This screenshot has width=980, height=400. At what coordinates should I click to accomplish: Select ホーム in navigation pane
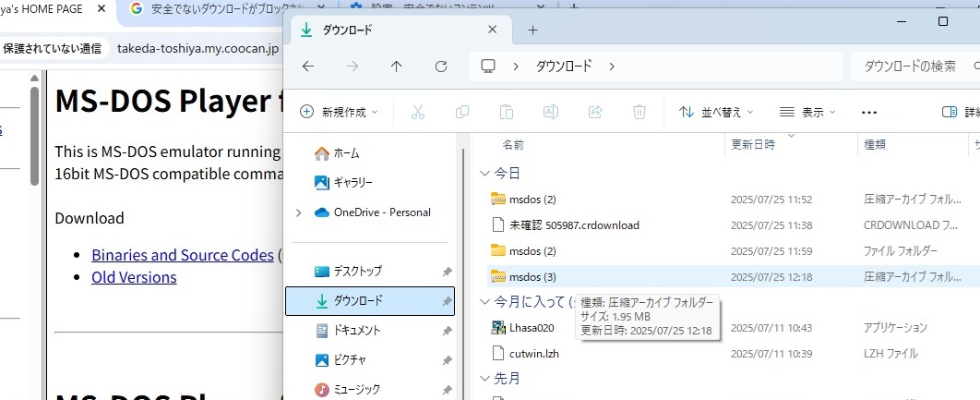click(x=337, y=152)
